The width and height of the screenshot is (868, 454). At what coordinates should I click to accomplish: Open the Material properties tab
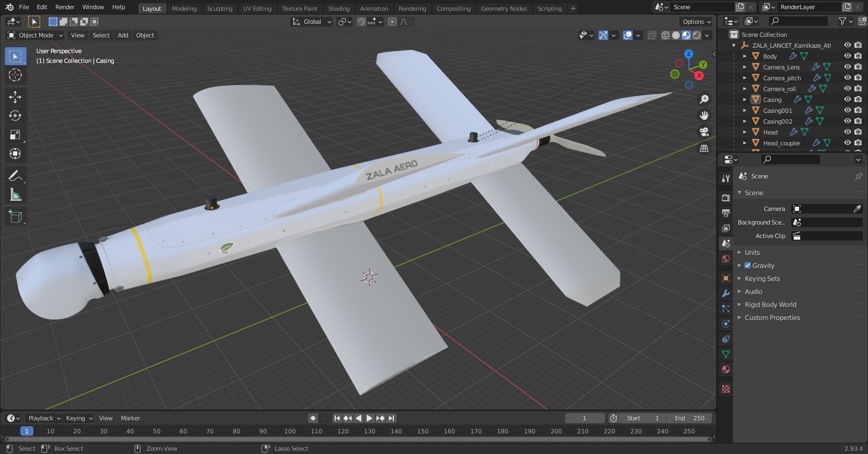point(726,369)
